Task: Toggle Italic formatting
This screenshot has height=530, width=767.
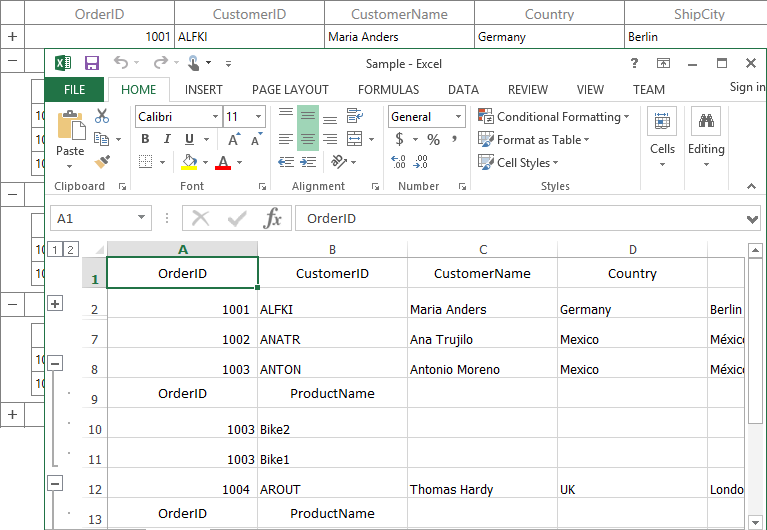Action: pos(167,139)
